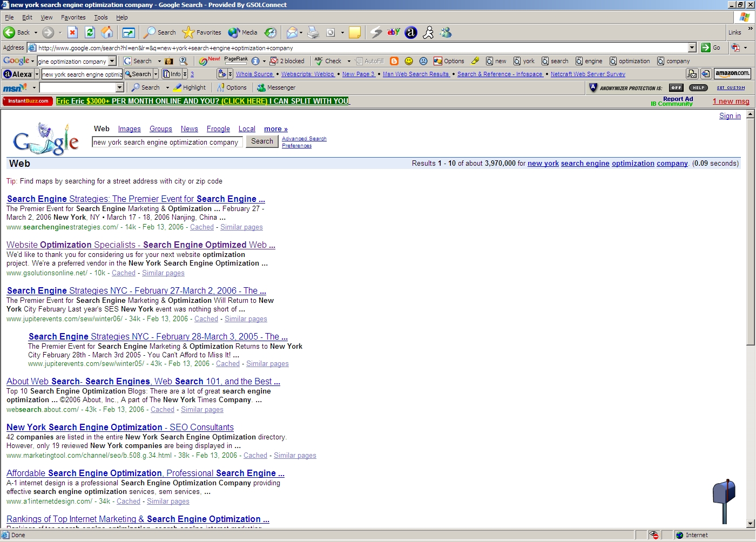Toggle Anonymizer protection OFF switch
Viewport: 756px width, 542px height.
coord(676,87)
